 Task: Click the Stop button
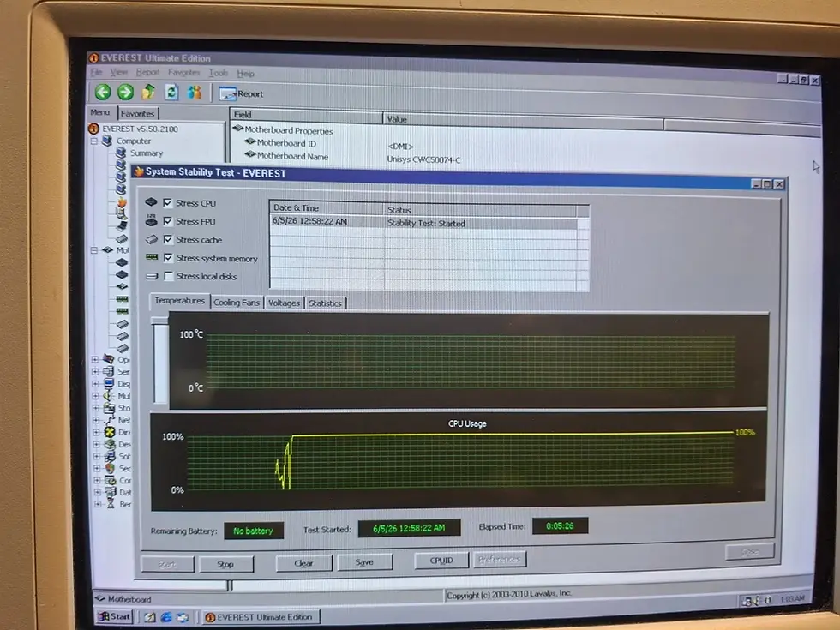(225, 564)
